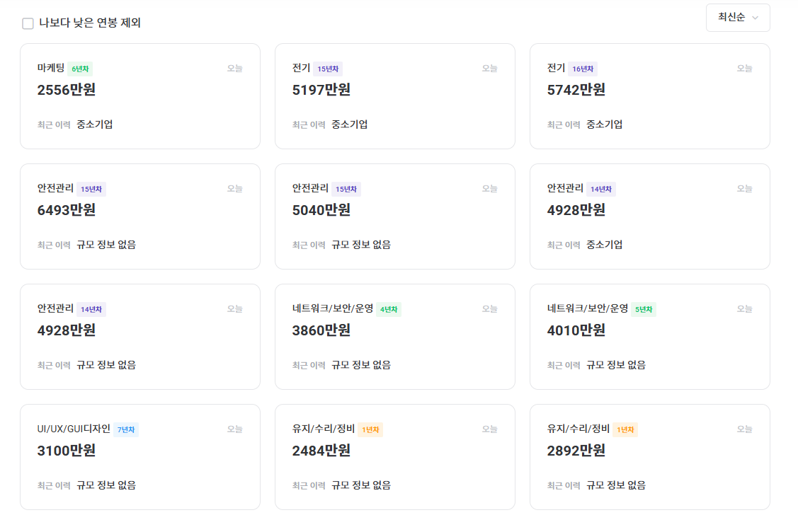View the 전기 16년차 5742만원 listing
This screenshot has width=798, height=532.
pos(649,96)
